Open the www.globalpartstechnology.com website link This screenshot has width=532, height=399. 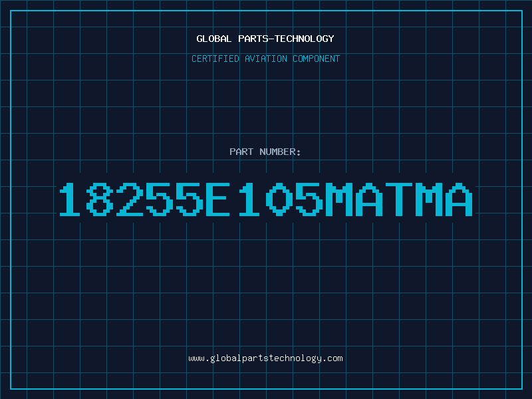pos(265,358)
